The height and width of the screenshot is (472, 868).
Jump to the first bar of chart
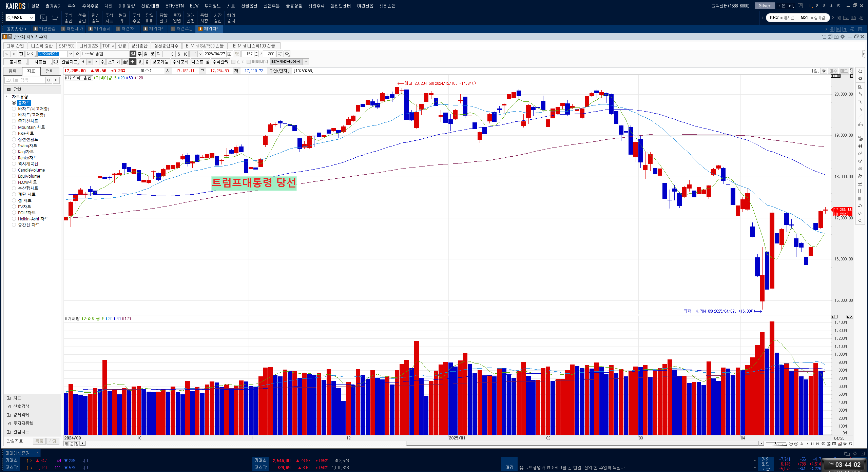pos(807,444)
